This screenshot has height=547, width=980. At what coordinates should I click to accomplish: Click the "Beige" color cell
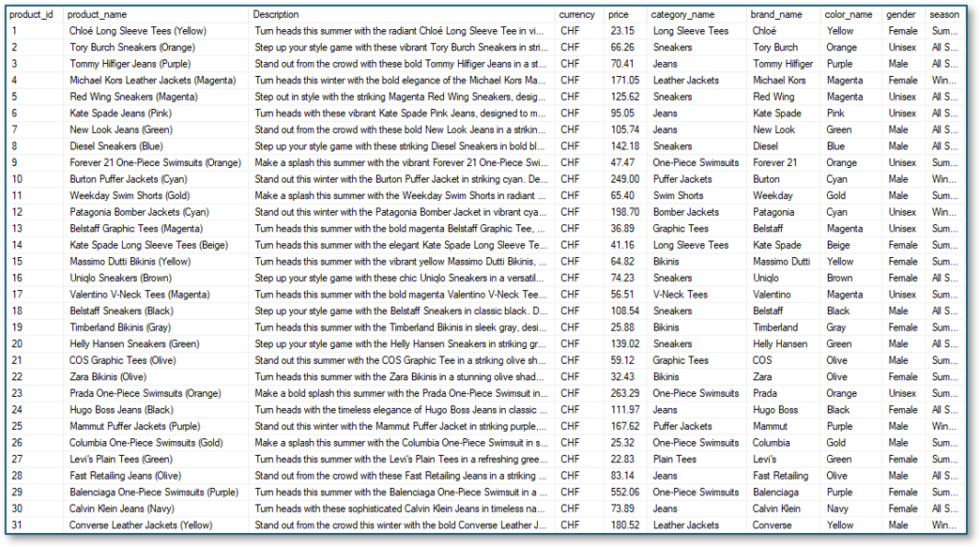coord(838,245)
